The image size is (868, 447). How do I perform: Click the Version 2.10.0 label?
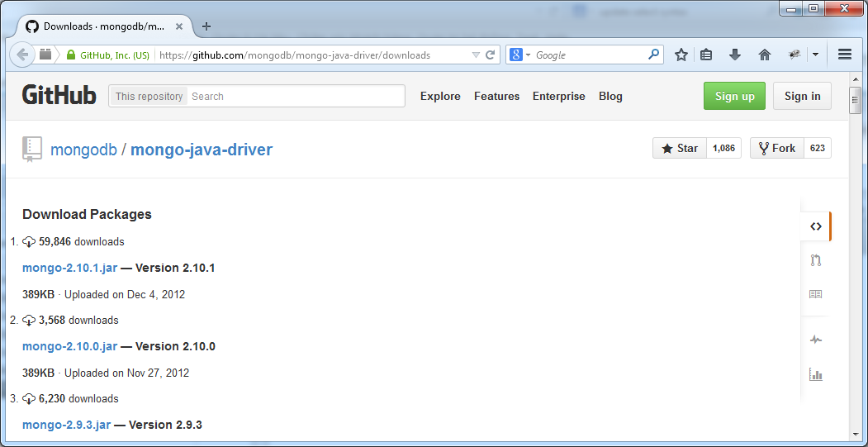[x=175, y=347]
